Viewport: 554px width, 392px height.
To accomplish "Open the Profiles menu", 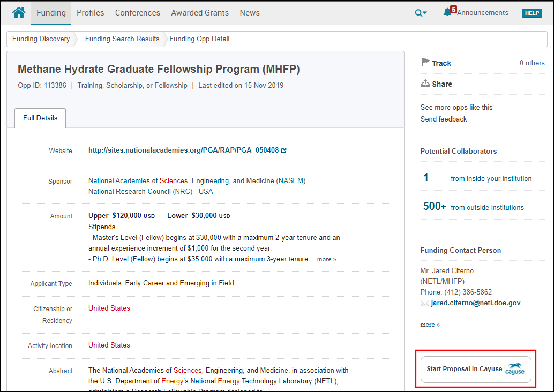I will [x=91, y=13].
